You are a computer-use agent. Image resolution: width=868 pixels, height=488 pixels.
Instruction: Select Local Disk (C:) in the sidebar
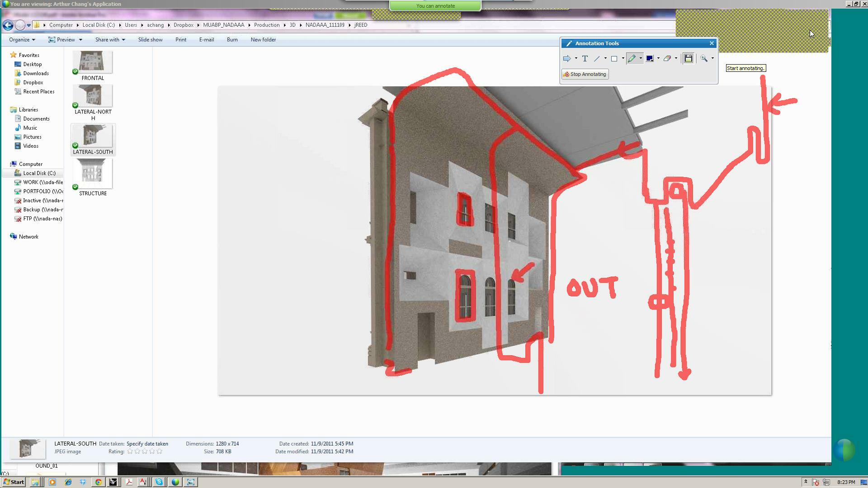(35, 173)
